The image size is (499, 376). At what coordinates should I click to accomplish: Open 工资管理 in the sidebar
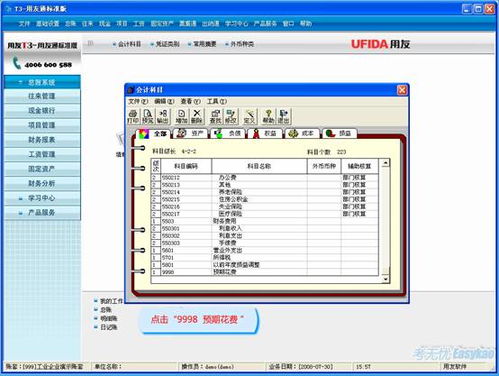point(42,154)
